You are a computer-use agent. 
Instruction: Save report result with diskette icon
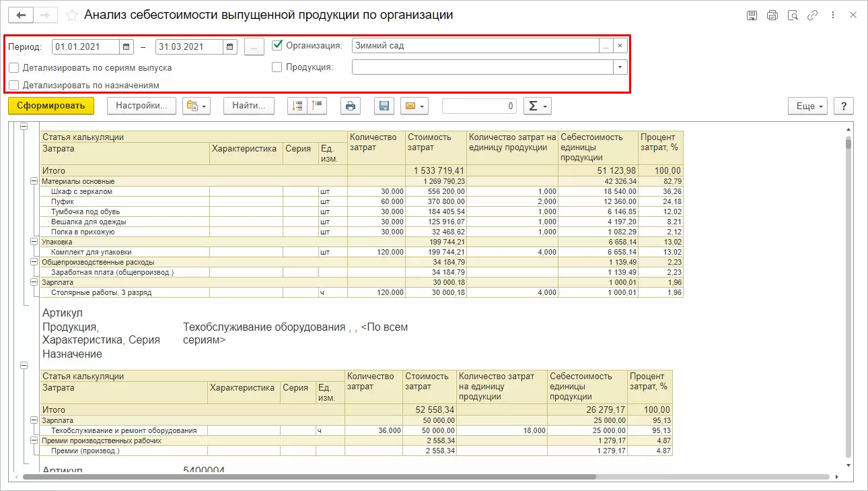(384, 106)
